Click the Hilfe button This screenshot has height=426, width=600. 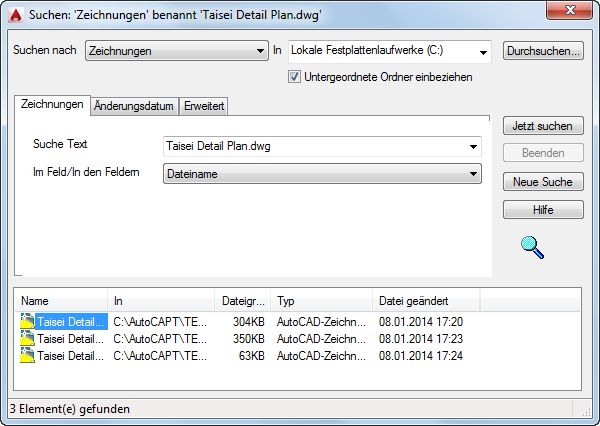[543, 210]
